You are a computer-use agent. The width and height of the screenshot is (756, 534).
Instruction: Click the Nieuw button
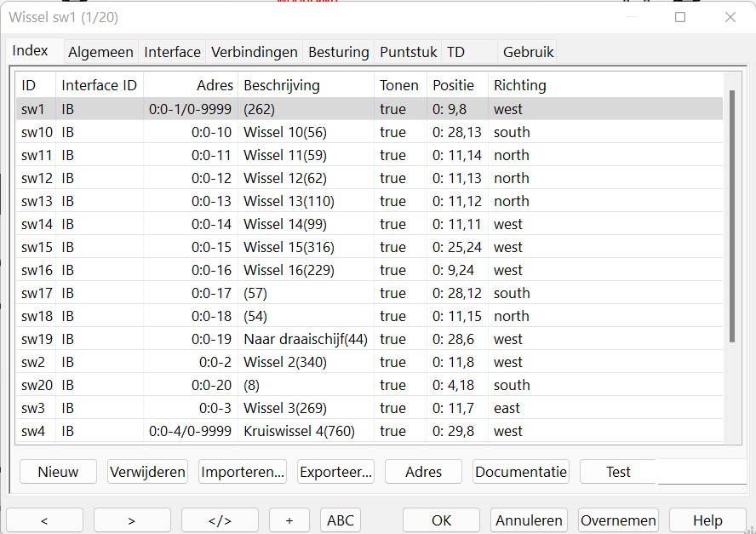pos(58,472)
